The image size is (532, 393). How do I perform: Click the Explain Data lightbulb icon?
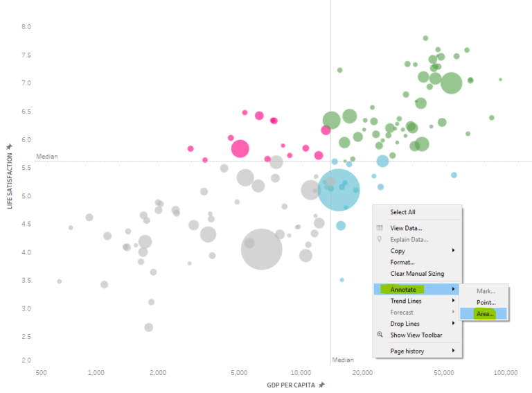click(380, 239)
